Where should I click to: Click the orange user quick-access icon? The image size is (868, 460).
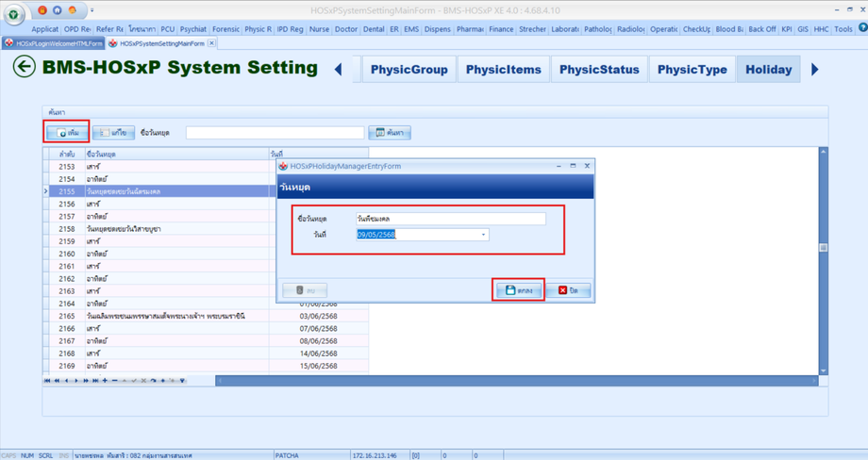click(72, 10)
